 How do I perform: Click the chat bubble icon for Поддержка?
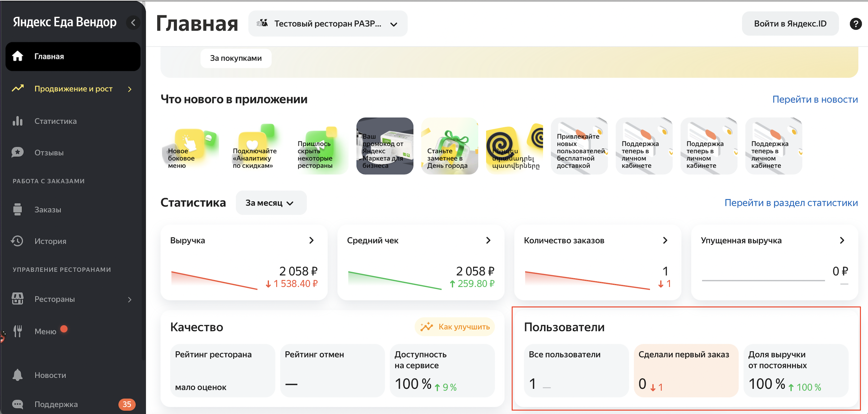[x=18, y=404]
